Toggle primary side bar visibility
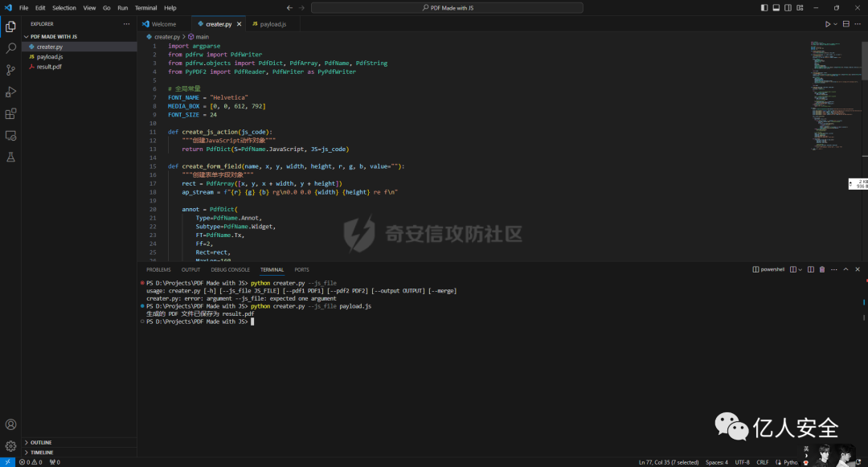This screenshot has height=467, width=868. pos(764,8)
